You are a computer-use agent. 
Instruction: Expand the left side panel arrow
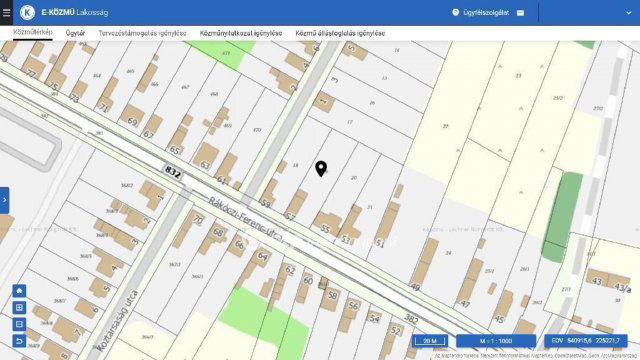point(4,200)
